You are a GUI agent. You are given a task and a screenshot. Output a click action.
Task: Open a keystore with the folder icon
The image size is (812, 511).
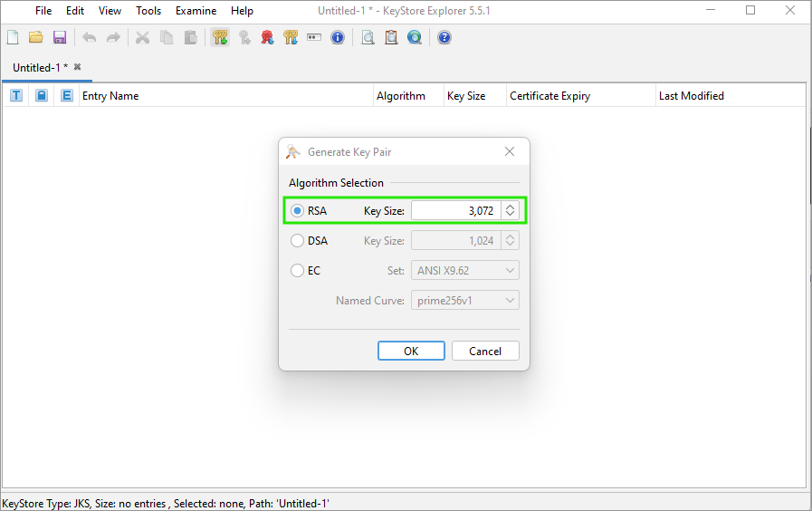point(36,37)
